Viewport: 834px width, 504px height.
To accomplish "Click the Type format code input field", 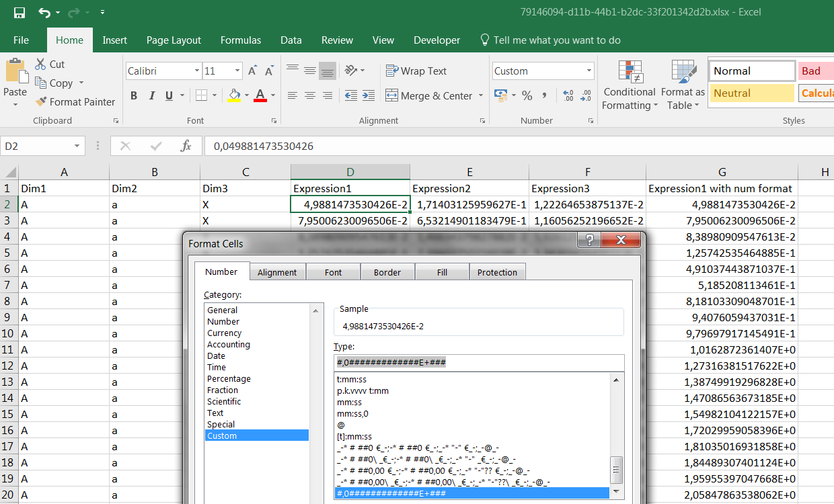I will click(x=479, y=362).
